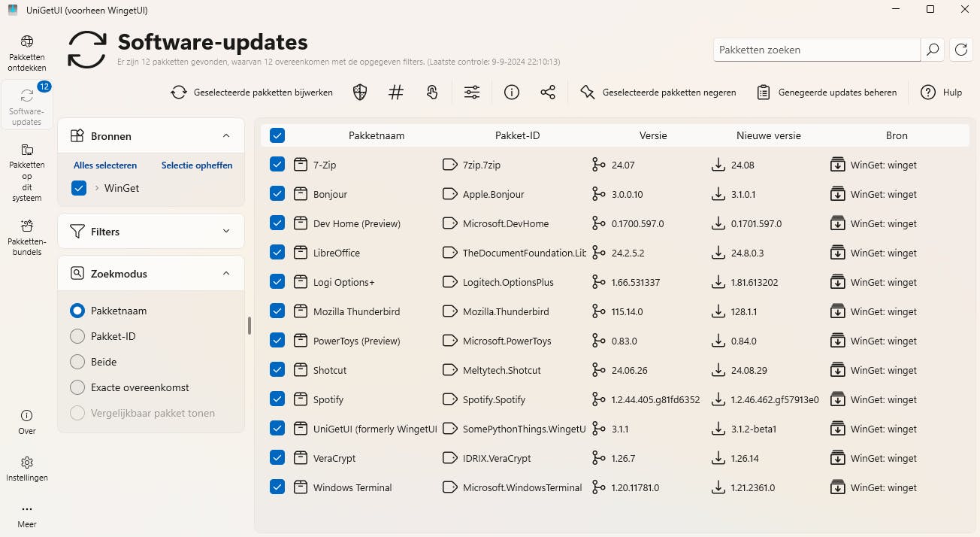Click the sidebar splitter handle
Image resolution: width=980 pixels, height=537 pixels.
click(x=250, y=326)
